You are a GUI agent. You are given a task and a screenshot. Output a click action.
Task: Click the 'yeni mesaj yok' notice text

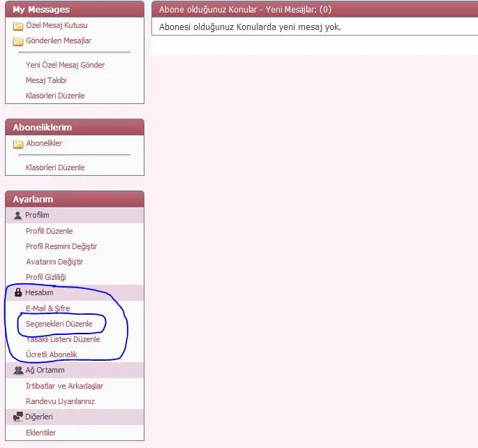[x=250, y=27]
